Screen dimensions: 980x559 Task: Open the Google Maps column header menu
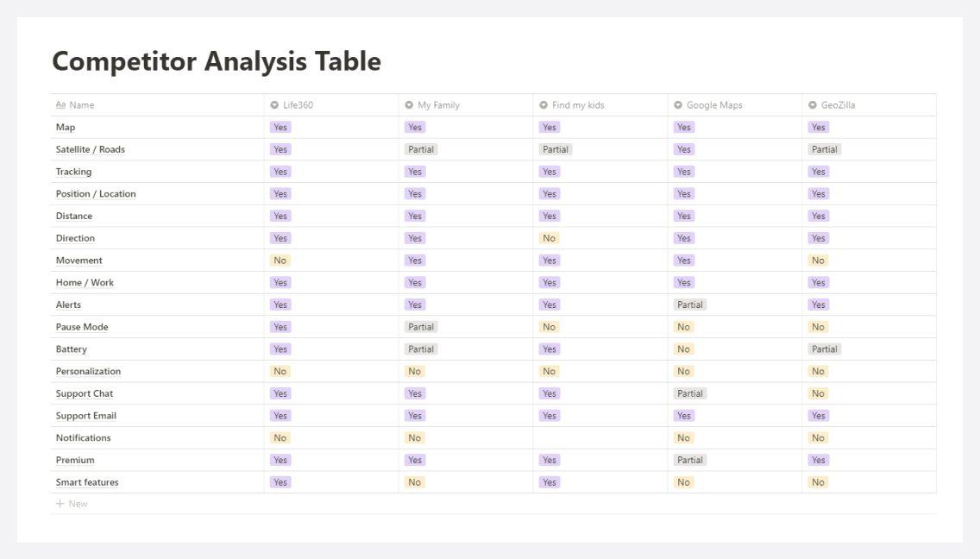[x=734, y=105]
